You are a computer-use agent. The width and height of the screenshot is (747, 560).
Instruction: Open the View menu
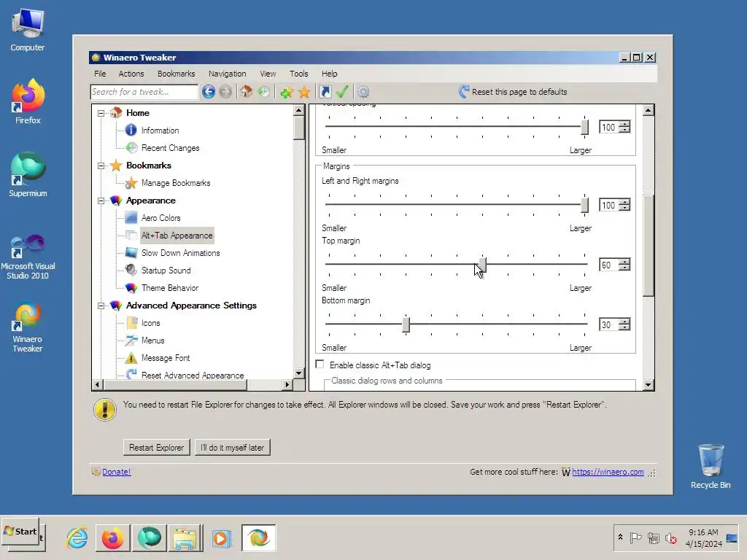coord(268,74)
